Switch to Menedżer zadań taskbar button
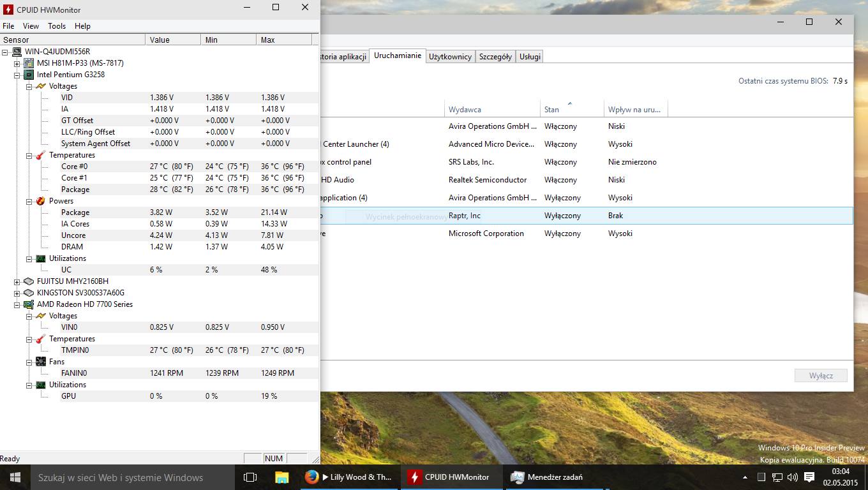The width and height of the screenshot is (868, 490). pos(555,477)
